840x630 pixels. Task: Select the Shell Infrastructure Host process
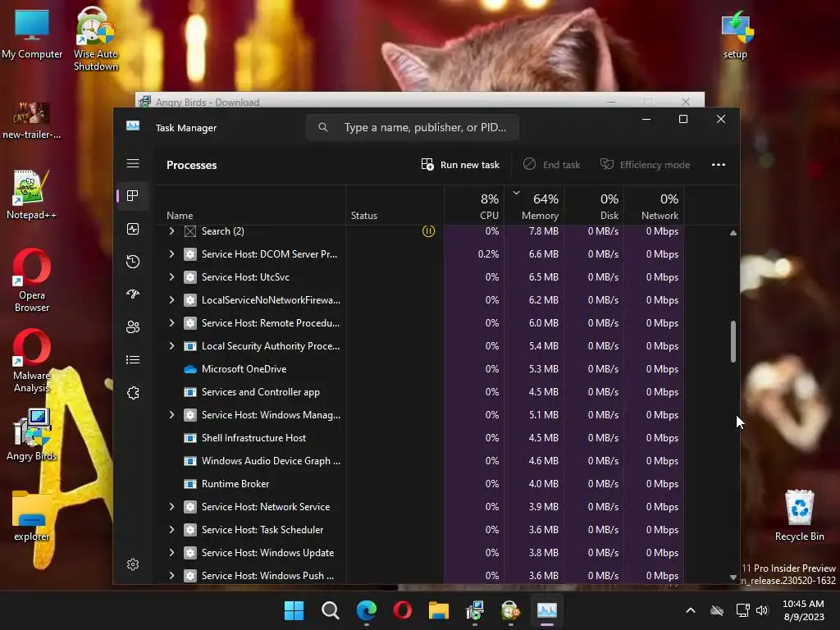tap(419, 438)
